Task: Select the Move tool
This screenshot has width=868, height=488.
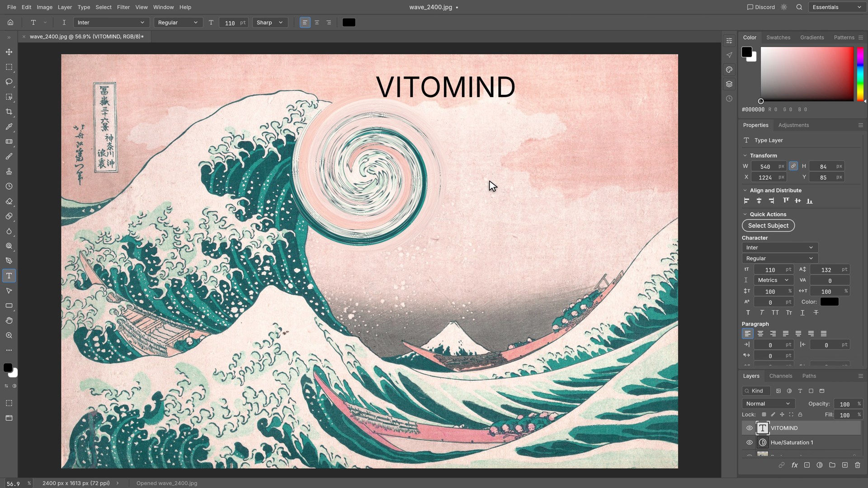Action: (9, 52)
